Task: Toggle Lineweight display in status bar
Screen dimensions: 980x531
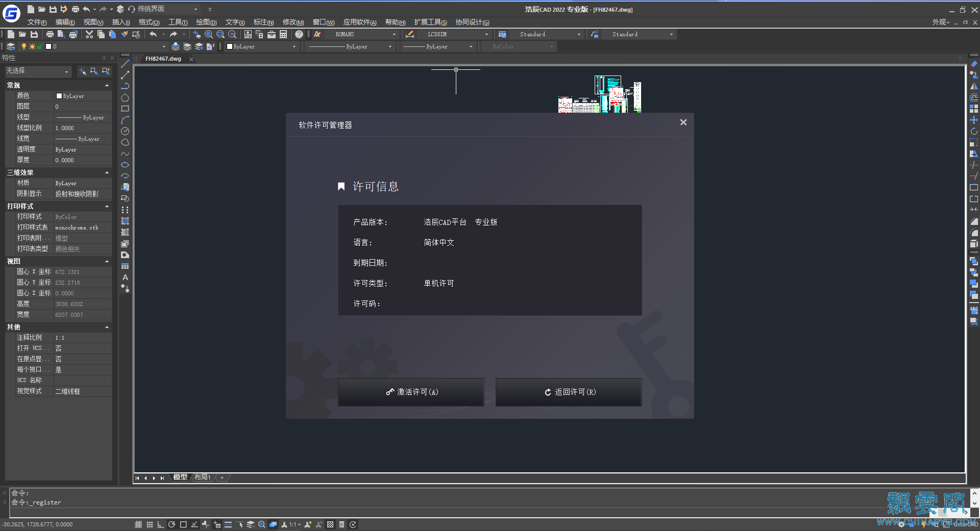Action: pos(228,524)
